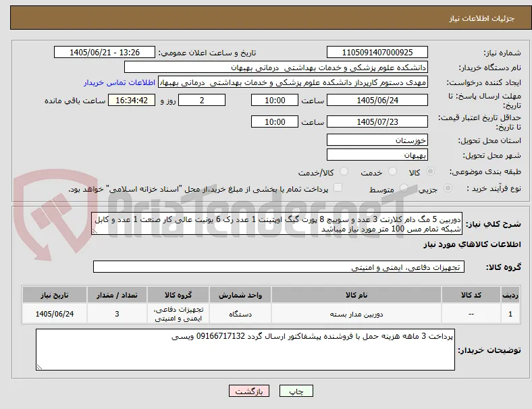The width and height of the screenshot is (532, 409).
Task: Click the چاپ print button
Action: [x=296, y=391]
